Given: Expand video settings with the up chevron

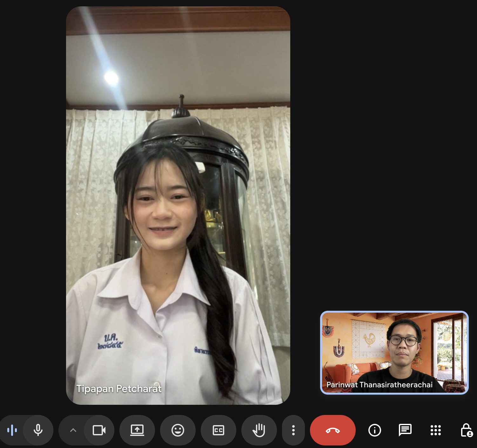Looking at the screenshot, I should [73, 431].
